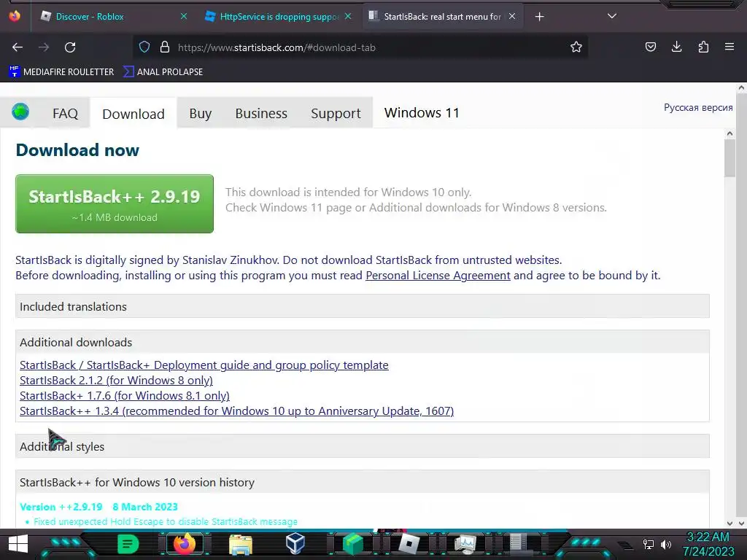Download StartIsBack++ 1.3.4 for Anniversary Update
The width and height of the screenshot is (747, 560).
point(236,411)
